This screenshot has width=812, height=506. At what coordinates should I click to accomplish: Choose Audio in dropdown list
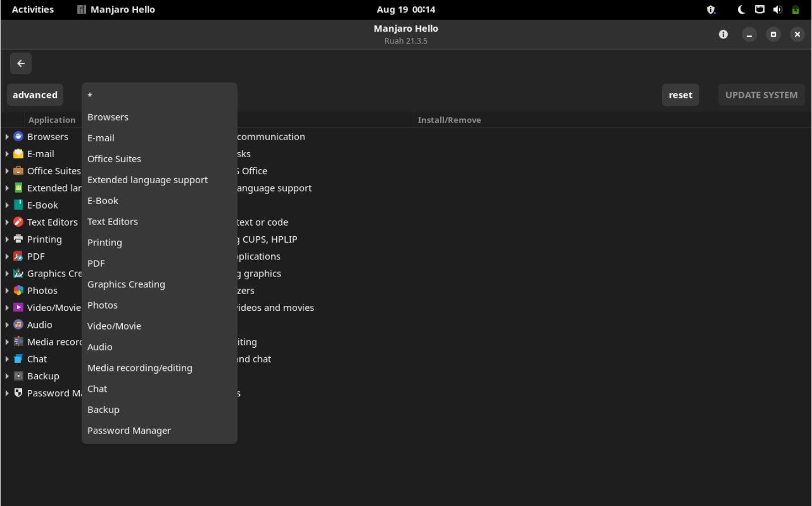tap(160, 347)
